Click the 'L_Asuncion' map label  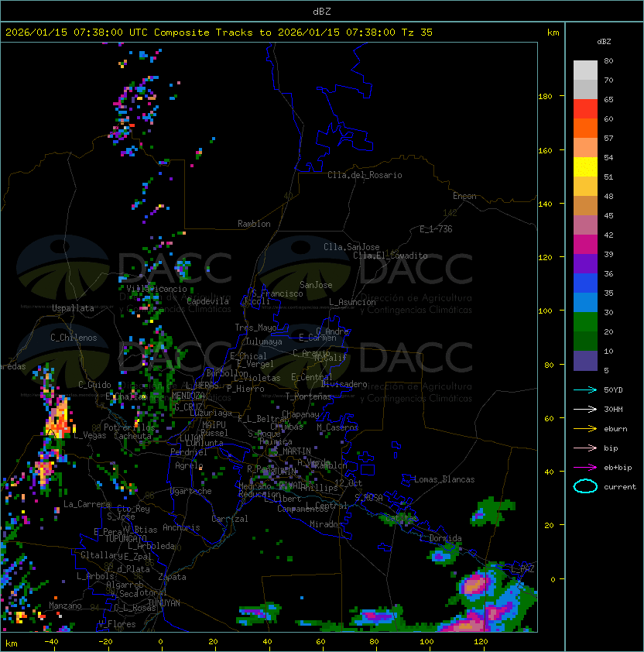pos(352,302)
